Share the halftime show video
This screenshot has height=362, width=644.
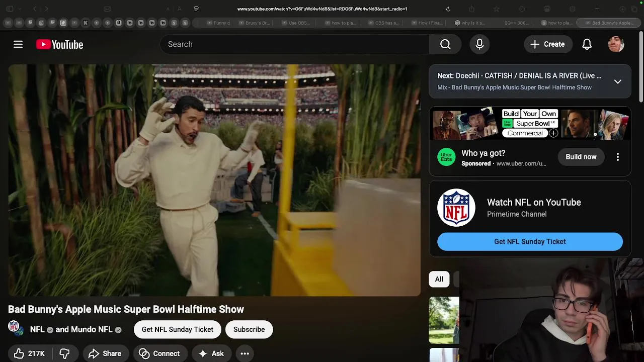(x=105, y=353)
